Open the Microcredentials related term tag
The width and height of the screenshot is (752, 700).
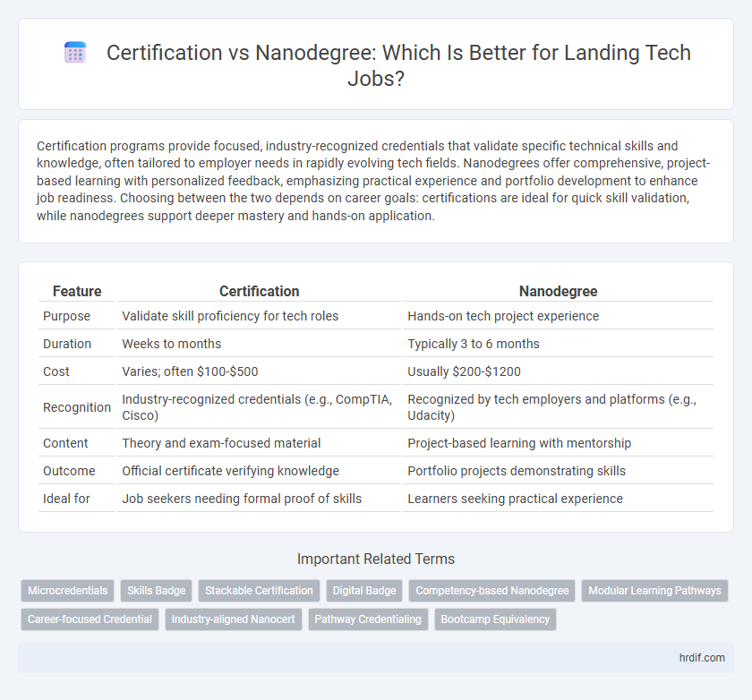(x=68, y=591)
